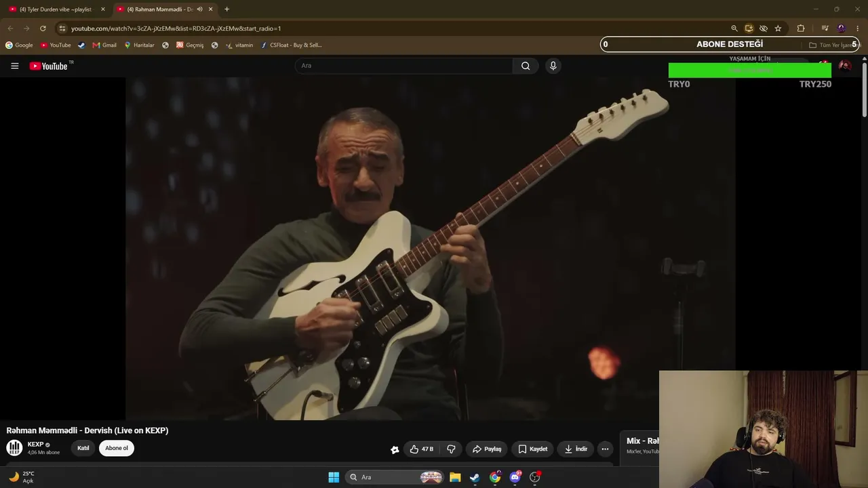The image size is (868, 488).
Task: Open Google bookmark
Action: 19,45
